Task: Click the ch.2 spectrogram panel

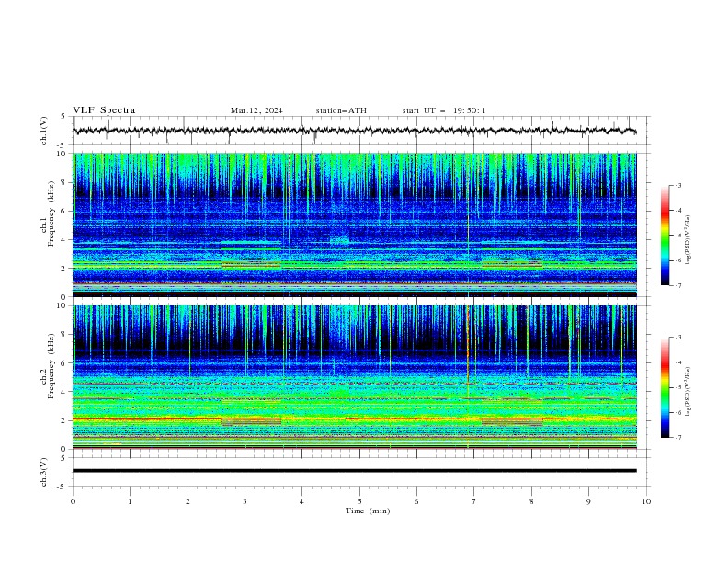Action: [x=354, y=377]
